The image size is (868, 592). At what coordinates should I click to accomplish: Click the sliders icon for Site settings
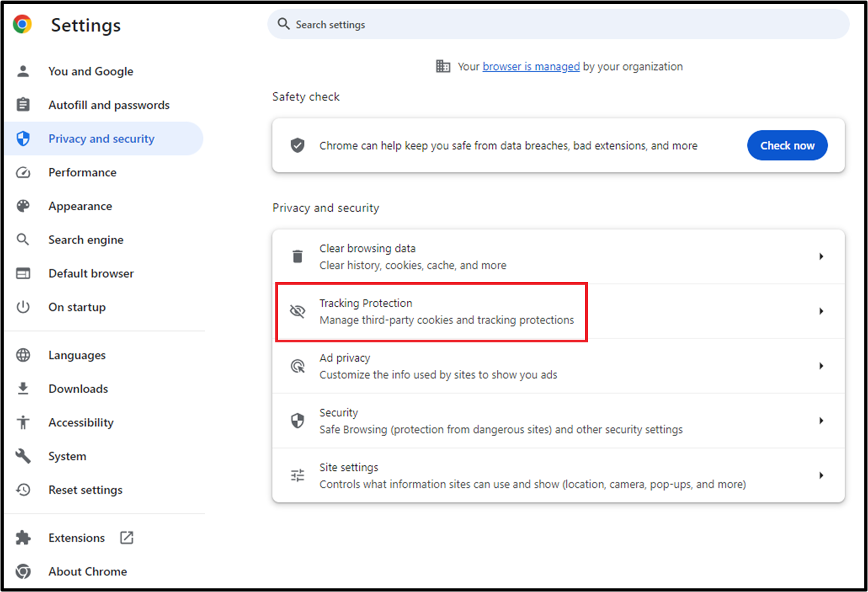tap(297, 476)
